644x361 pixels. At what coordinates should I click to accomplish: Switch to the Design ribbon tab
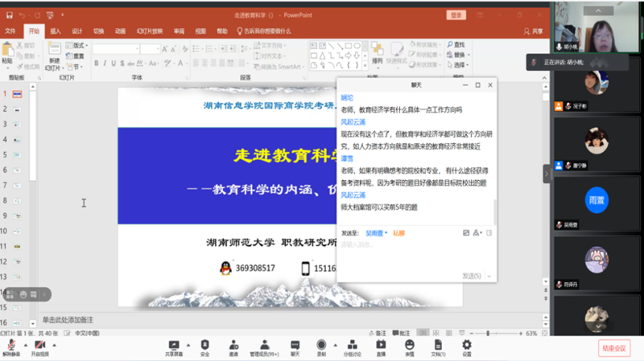tap(77, 31)
